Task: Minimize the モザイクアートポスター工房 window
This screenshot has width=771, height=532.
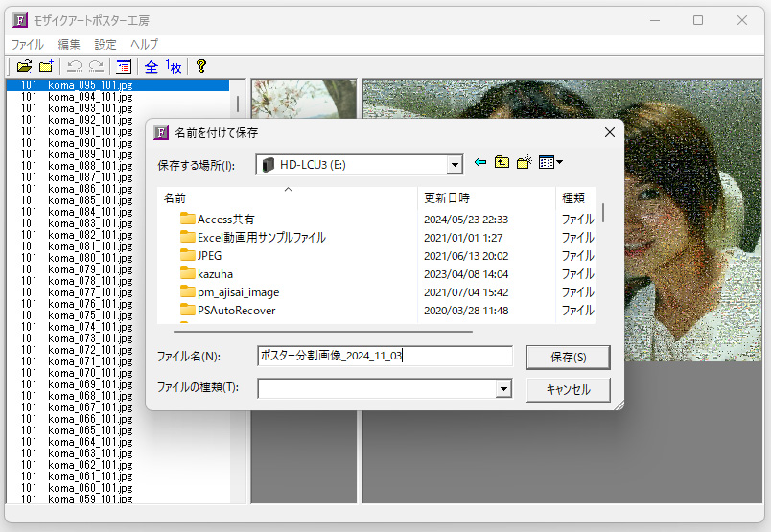Action: (655, 21)
